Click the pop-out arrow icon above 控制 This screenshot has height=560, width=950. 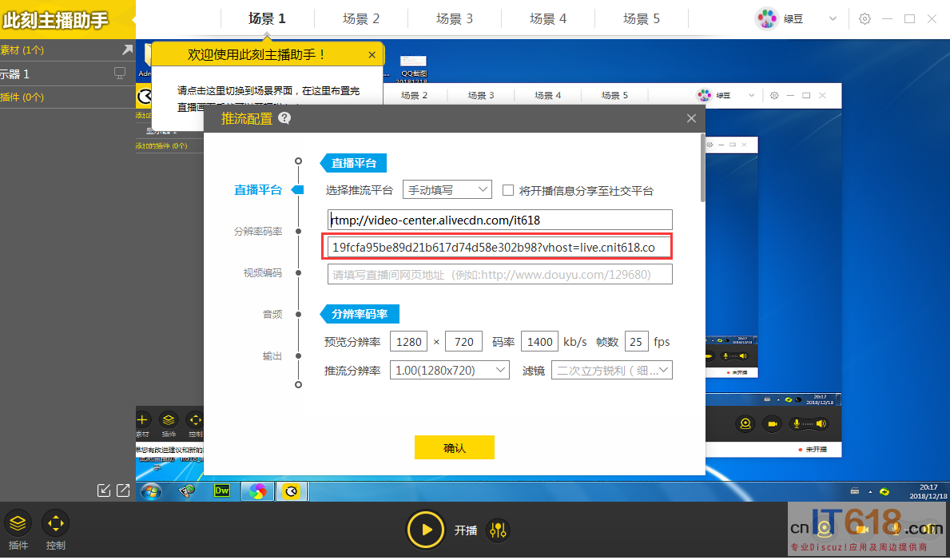pyautogui.click(x=122, y=490)
